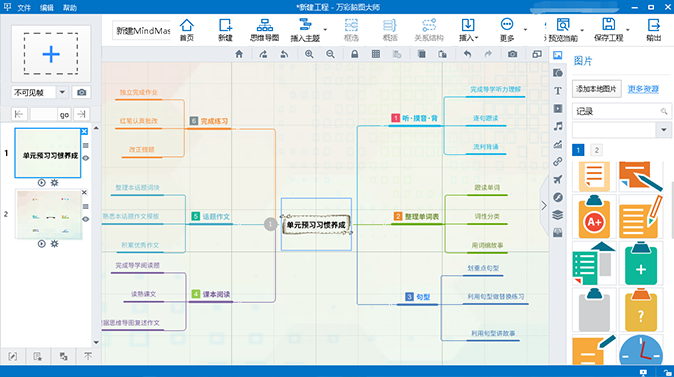
Task: Click the screenshot camera icon in canvas toolbar
Action: tap(512, 54)
